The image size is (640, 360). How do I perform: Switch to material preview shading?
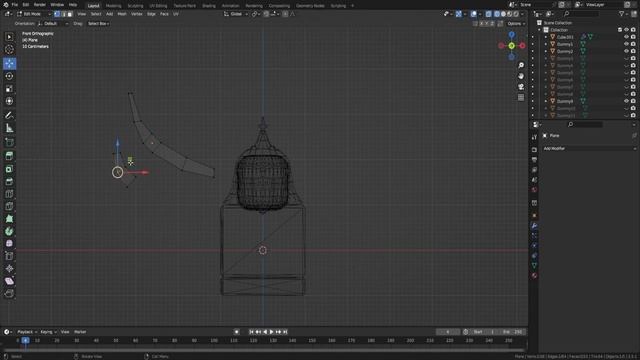tap(509, 14)
